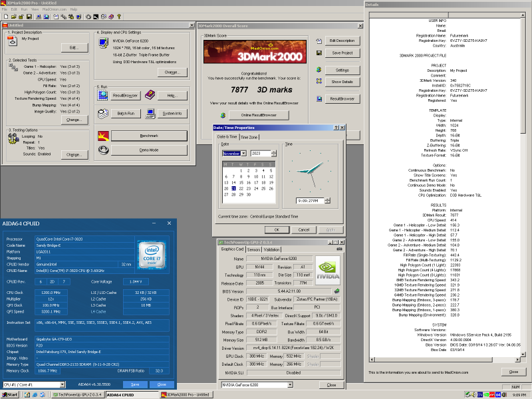Click Edit Description button in Overall Score window
This screenshot has width=532, height=399.
(x=342, y=41)
